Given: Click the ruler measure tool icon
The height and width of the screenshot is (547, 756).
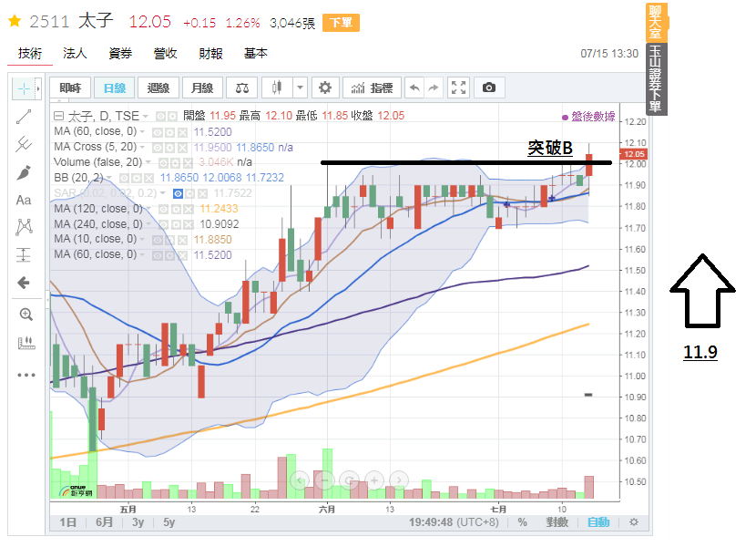Looking at the screenshot, I should coord(26,344).
